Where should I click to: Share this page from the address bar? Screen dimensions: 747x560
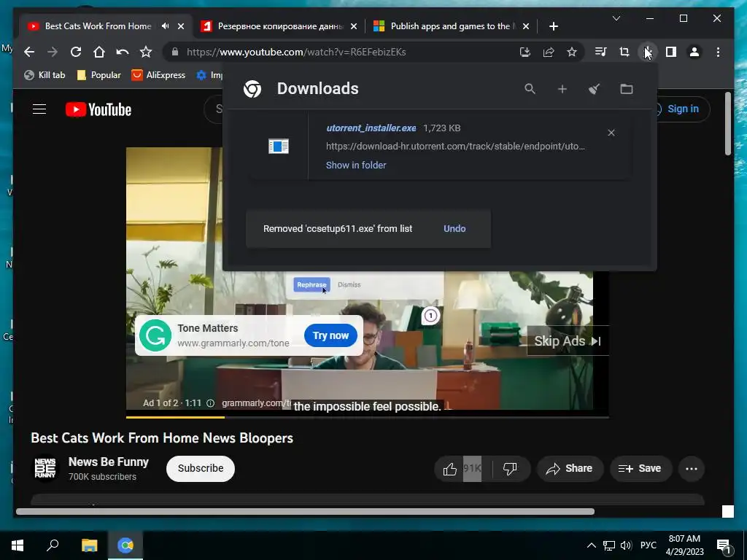549,52
